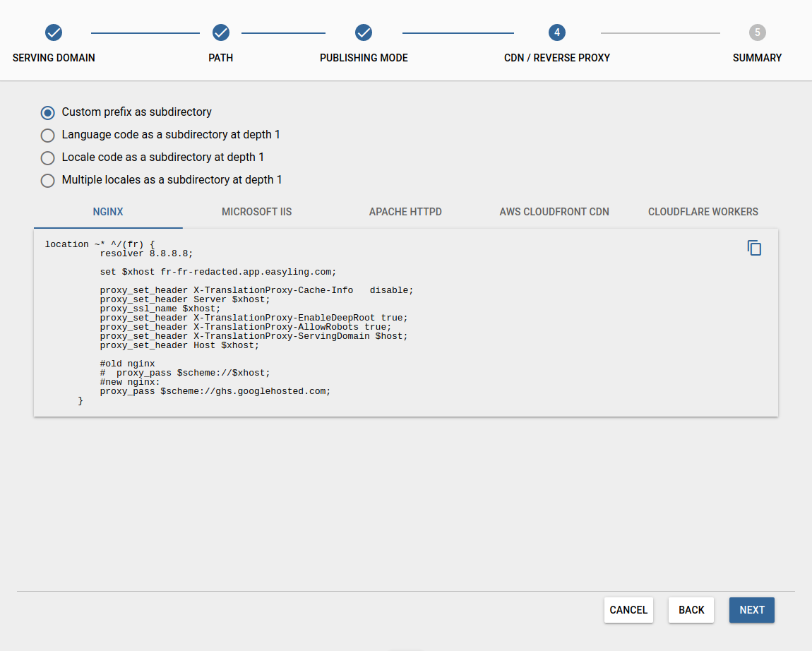
Task: Copy the nginx config to clipboard
Action: click(754, 248)
